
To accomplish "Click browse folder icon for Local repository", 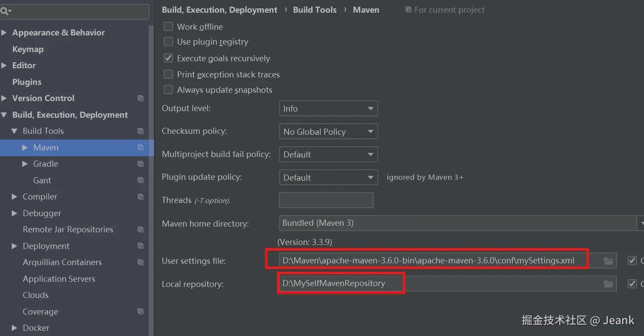I will [608, 284].
